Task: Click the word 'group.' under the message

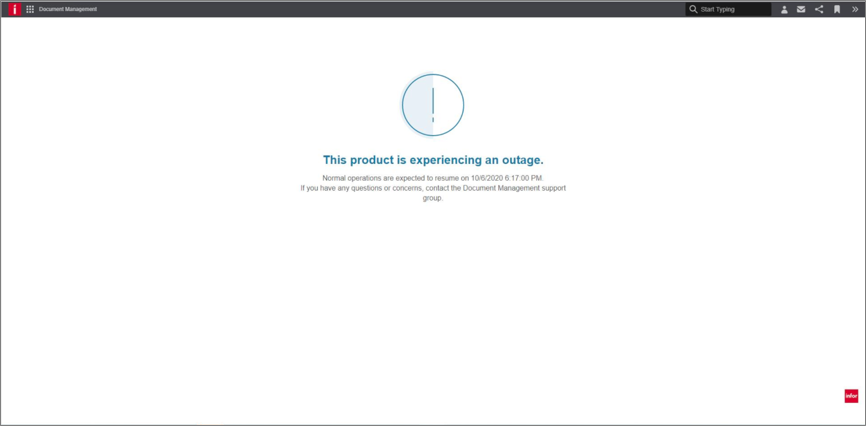Action: coord(433,198)
